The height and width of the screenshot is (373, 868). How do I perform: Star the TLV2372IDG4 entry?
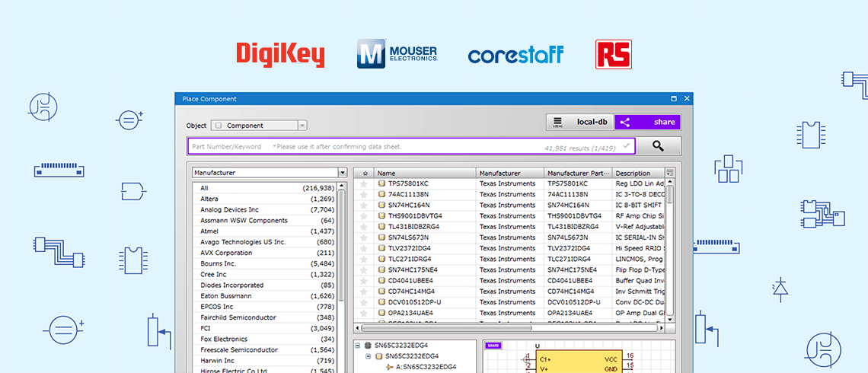364,248
